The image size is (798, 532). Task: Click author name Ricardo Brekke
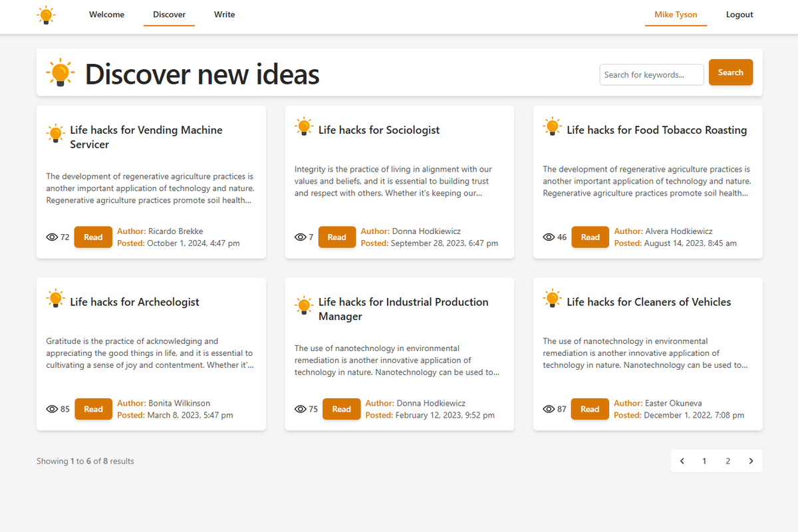coord(176,231)
